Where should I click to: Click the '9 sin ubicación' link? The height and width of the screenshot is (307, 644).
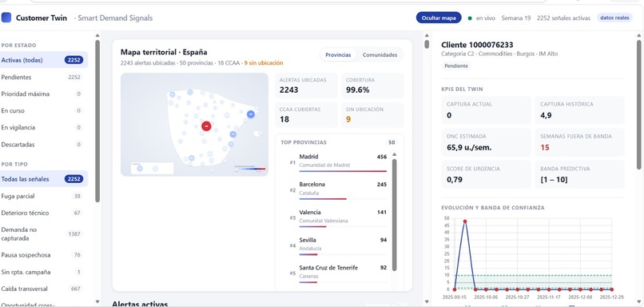pyautogui.click(x=263, y=63)
